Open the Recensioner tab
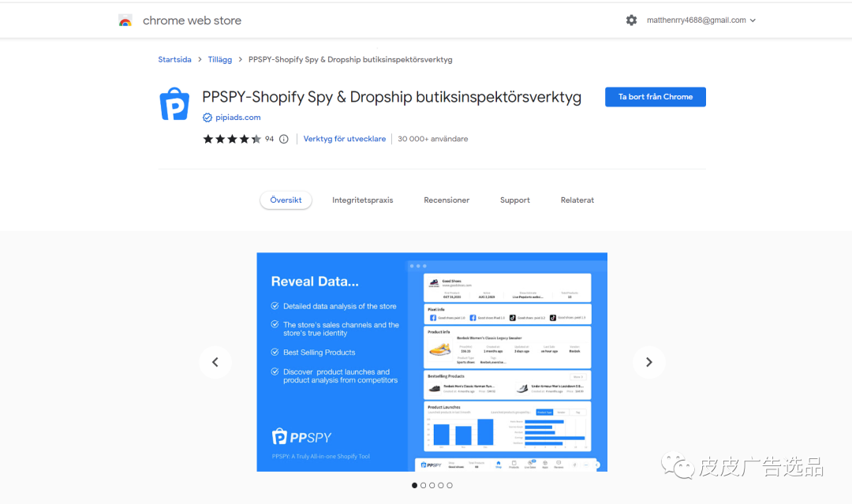The height and width of the screenshot is (504, 852). (x=447, y=200)
